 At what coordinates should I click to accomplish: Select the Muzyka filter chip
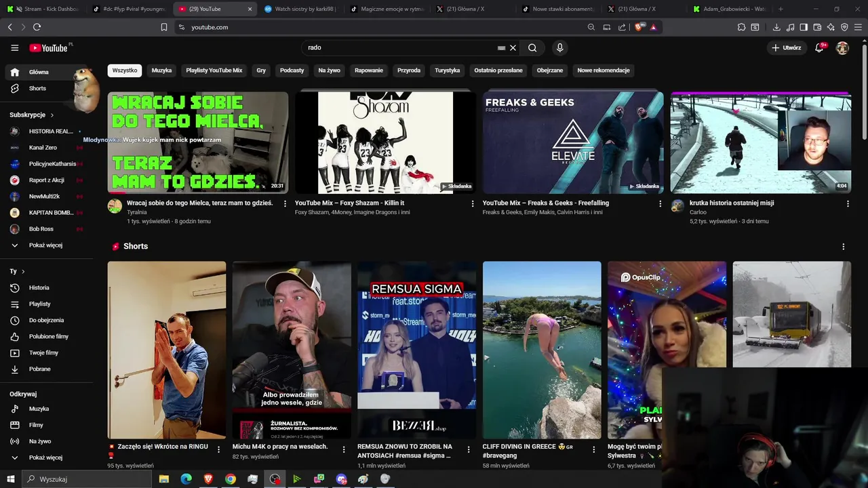point(161,70)
